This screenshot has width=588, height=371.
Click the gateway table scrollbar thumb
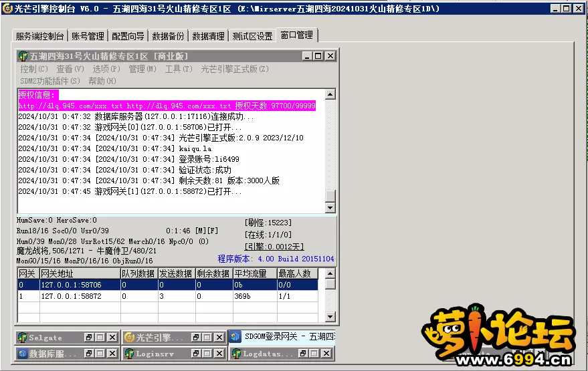coord(330,284)
